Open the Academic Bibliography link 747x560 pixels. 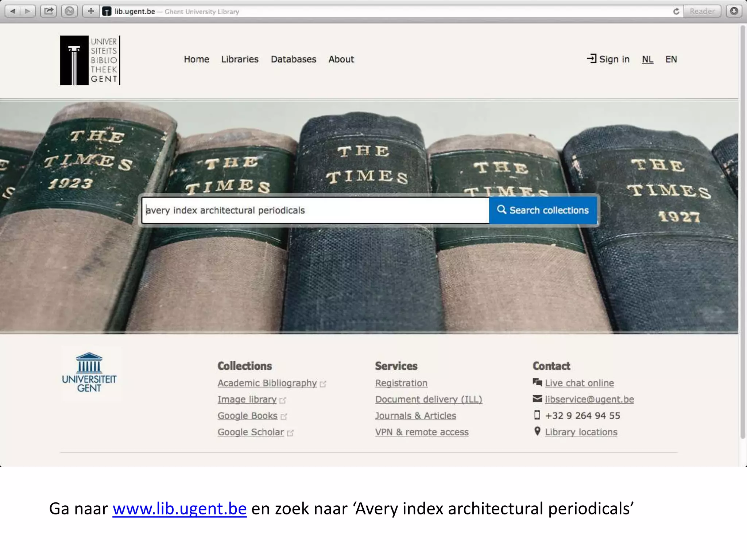(x=267, y=383)
